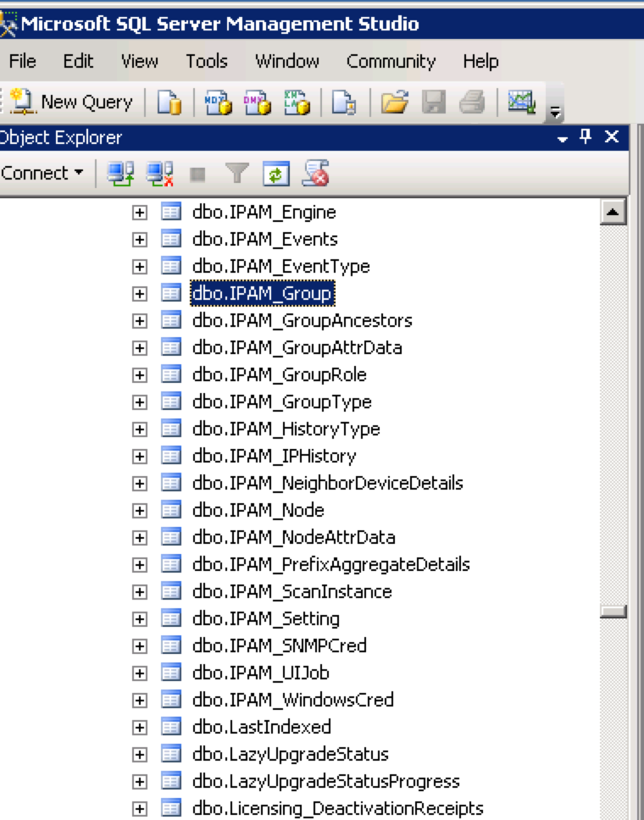Click the table icon beside dbo.LastIndexed
Screen dimensions: 644x820
171,727
